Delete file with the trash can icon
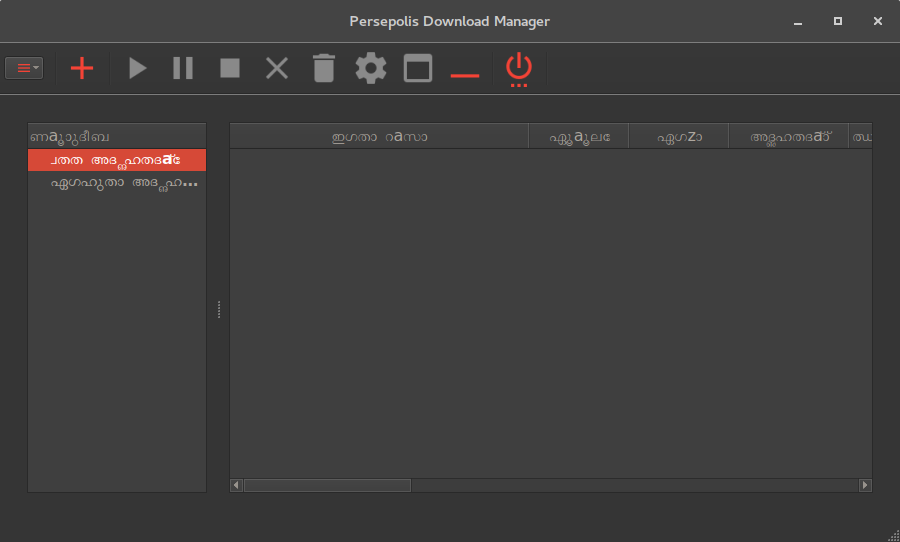Screen dimensions: 900x542 (324, 68)
